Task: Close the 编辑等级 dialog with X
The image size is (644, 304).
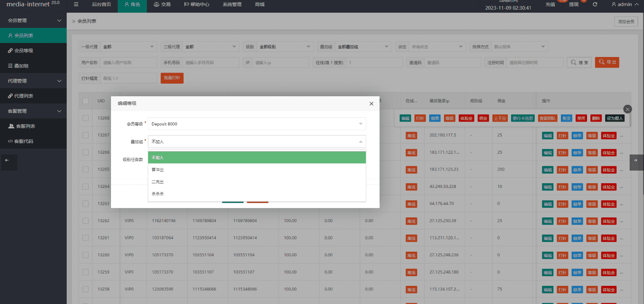Action: [371, 103]
